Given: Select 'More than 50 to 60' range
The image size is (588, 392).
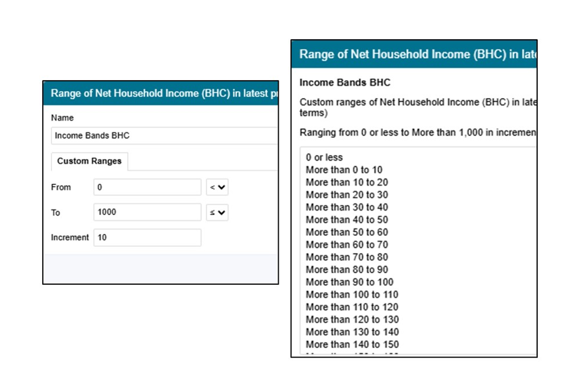Looking at the screenshot, I should tap(347, 232).
